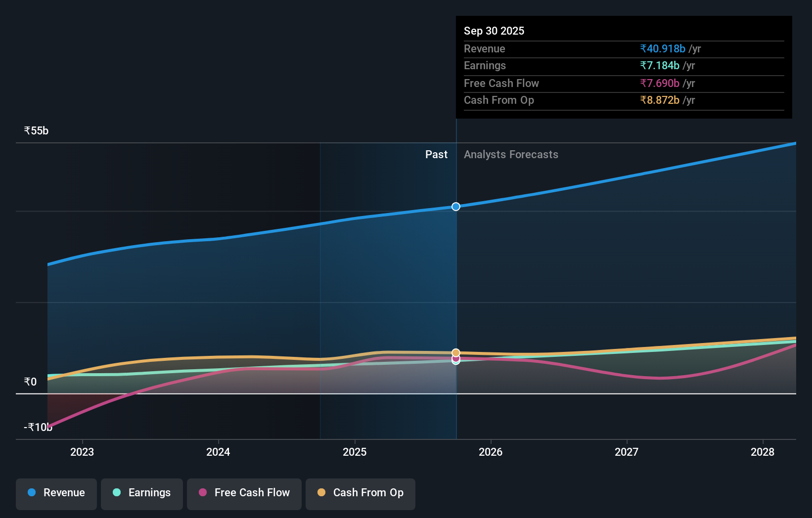Collapse the Revenue tooltip row

tap(485, 48)
